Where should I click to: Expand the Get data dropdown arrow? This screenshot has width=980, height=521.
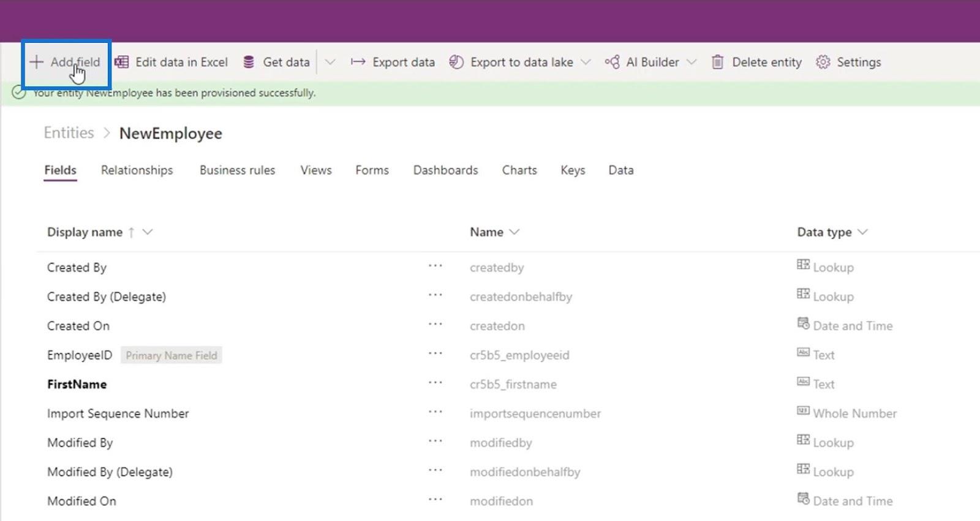[330, 62]
